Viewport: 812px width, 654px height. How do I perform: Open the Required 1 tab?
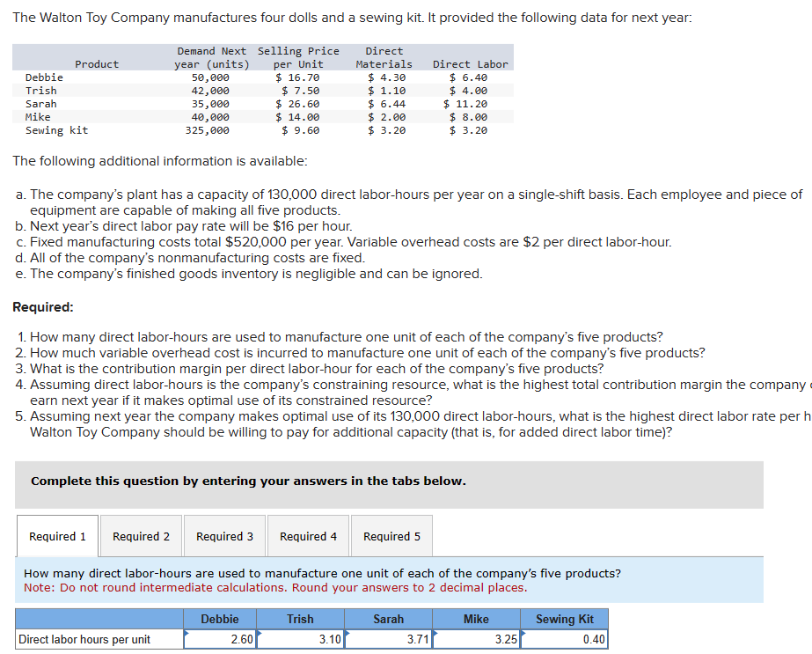tap(57, 536)
